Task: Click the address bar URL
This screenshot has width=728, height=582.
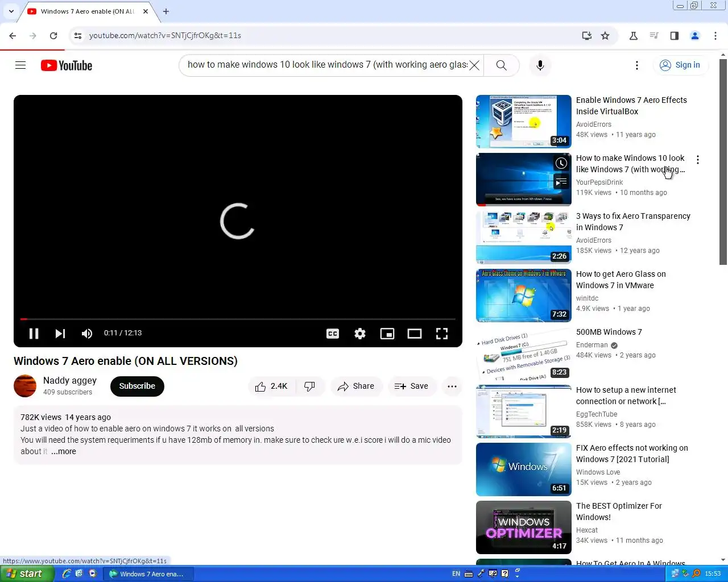Action: tap(165, 35)
